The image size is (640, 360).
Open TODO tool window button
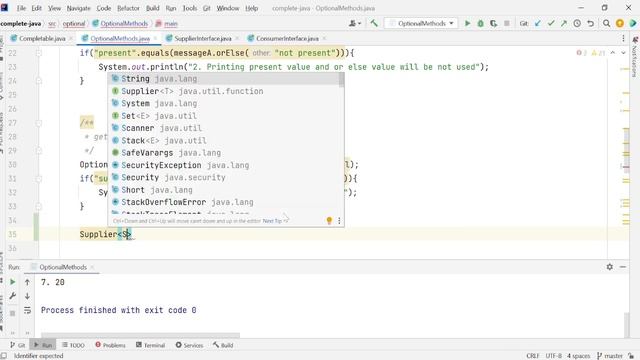coord(73,345)
